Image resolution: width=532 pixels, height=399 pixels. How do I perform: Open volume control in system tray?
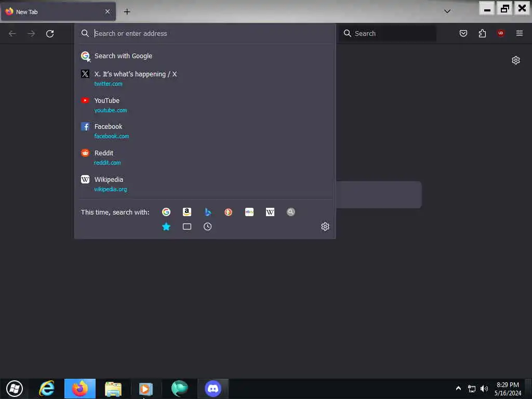[x=484, y=389]
